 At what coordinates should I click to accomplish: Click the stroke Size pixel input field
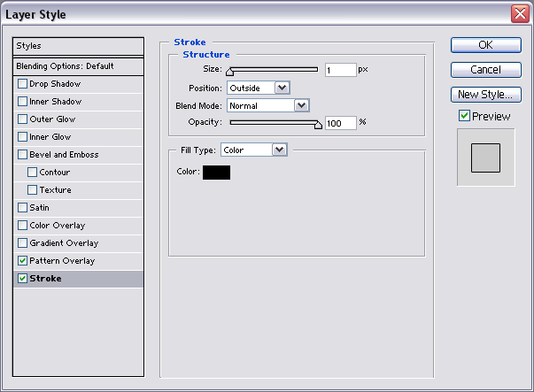(341, 70)
